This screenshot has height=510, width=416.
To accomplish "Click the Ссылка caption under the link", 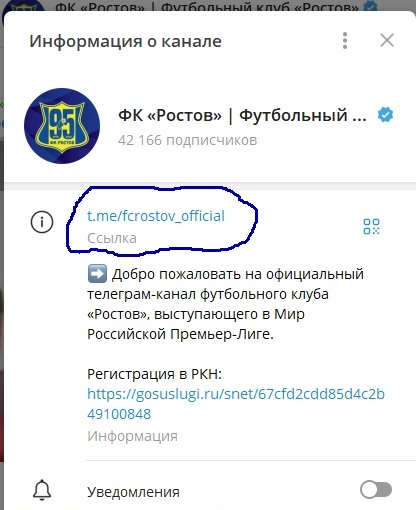I will [112, 238].
